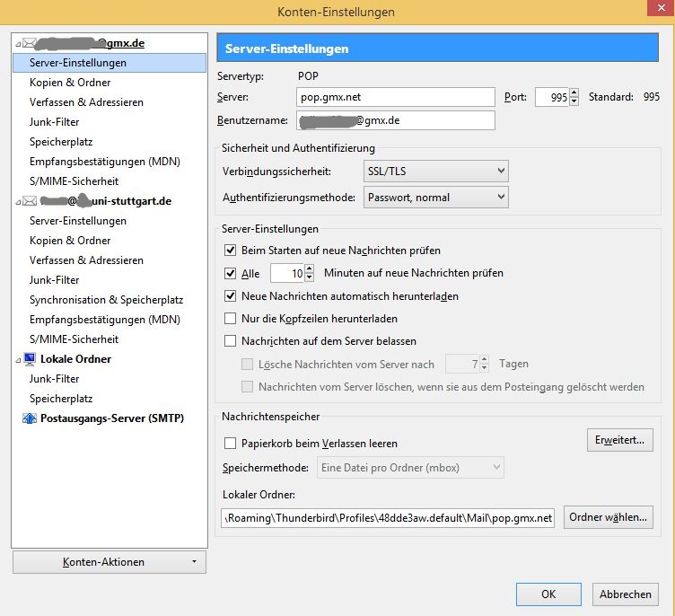The width and height of the screenshot is (675, 616).
Task: Open the Authentifizierungsmethode dropdown
Action: (435, 198)
